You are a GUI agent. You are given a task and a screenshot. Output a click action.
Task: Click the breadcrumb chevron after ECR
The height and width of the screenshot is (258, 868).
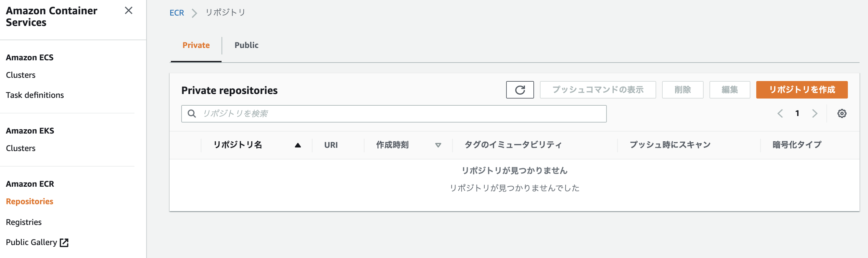point(195,13)
